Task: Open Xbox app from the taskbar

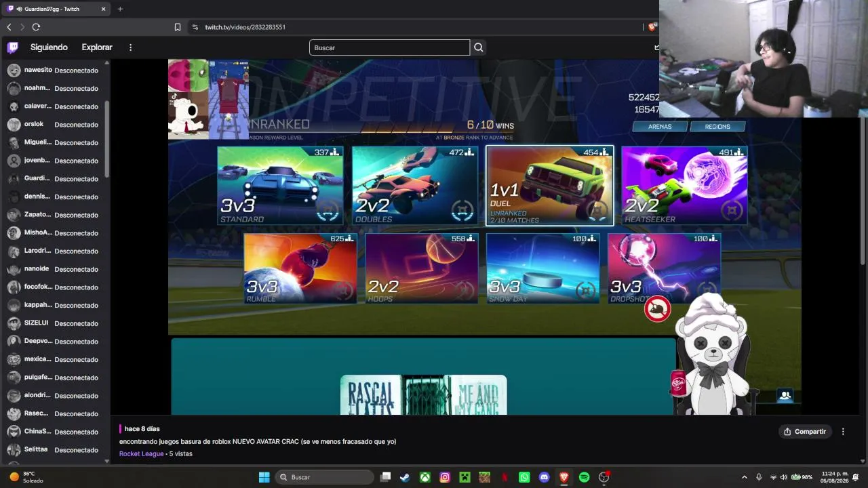Action: (x=425, y=477)
